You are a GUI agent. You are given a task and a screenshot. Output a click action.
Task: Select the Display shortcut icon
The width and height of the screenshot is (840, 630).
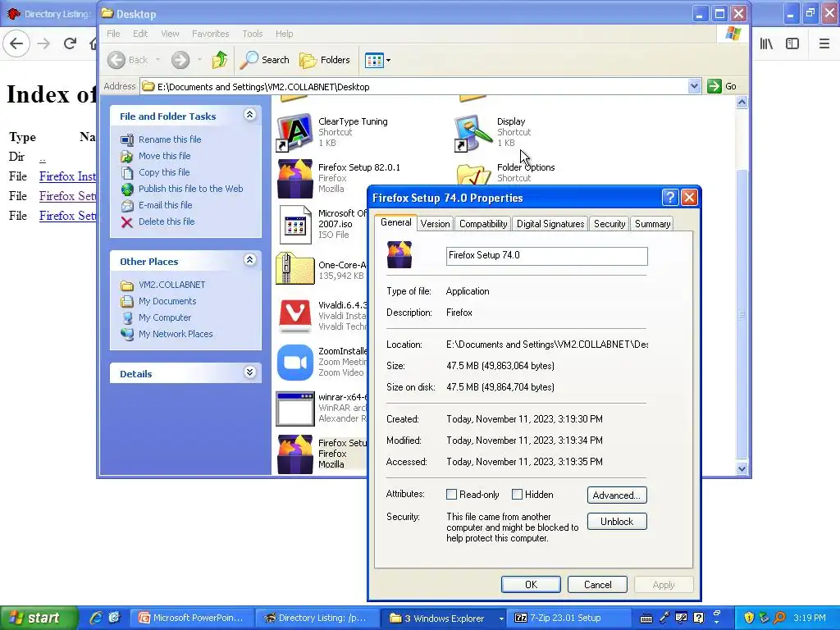tap(473, 132)
